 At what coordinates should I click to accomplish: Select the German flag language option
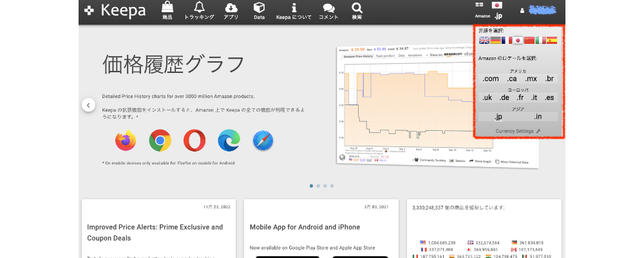tap(495, 41)
